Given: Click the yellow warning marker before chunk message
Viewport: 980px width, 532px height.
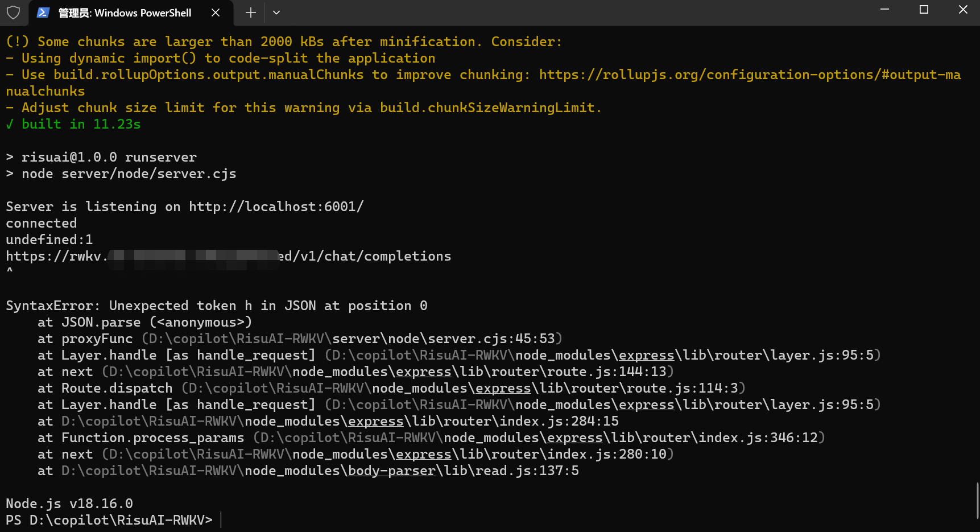Looking at the screenshot, I should point(18,41).
